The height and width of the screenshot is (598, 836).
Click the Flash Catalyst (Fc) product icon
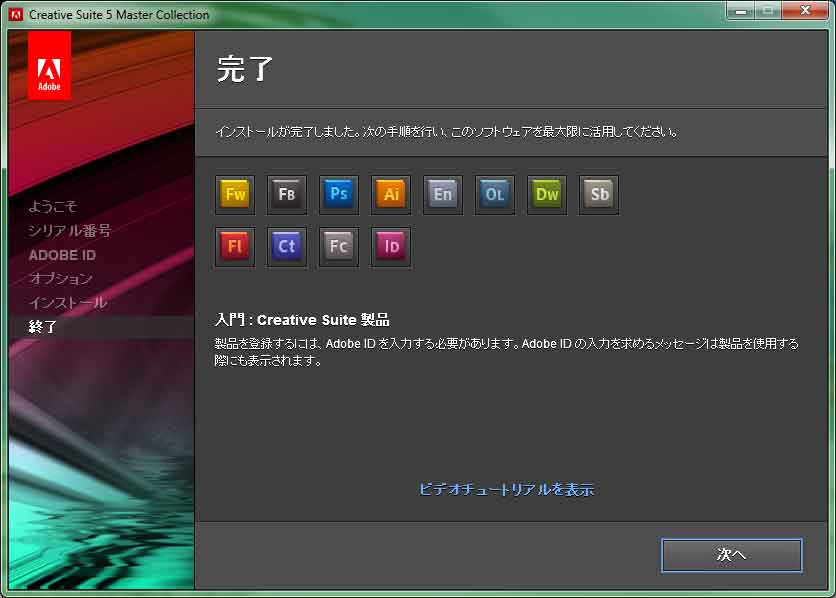(x=339, y=246)
